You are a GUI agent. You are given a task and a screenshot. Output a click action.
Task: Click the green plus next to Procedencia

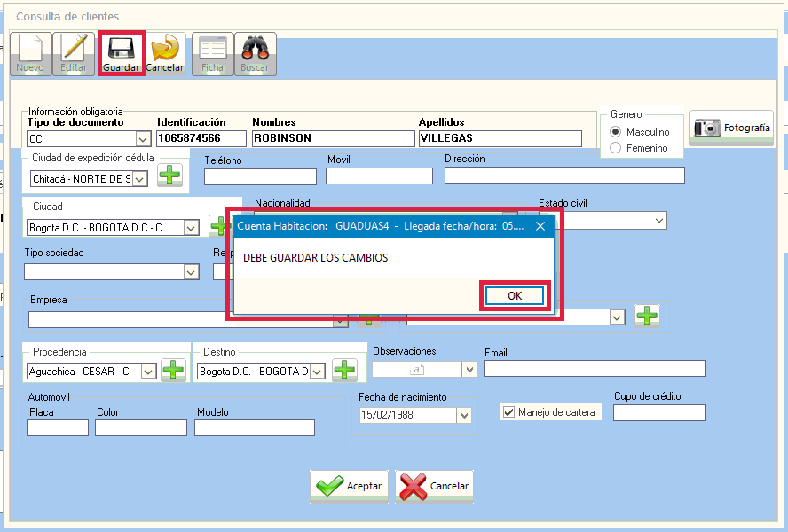click(x=172, y=371)
